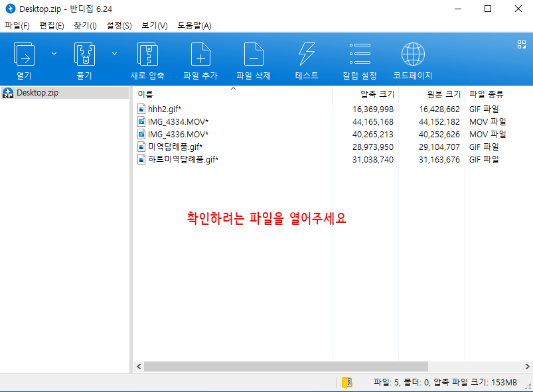Viewport: 533px width, 392px height.
Task: Click the IMG_4334.MOV file icon
Action: 141,121
